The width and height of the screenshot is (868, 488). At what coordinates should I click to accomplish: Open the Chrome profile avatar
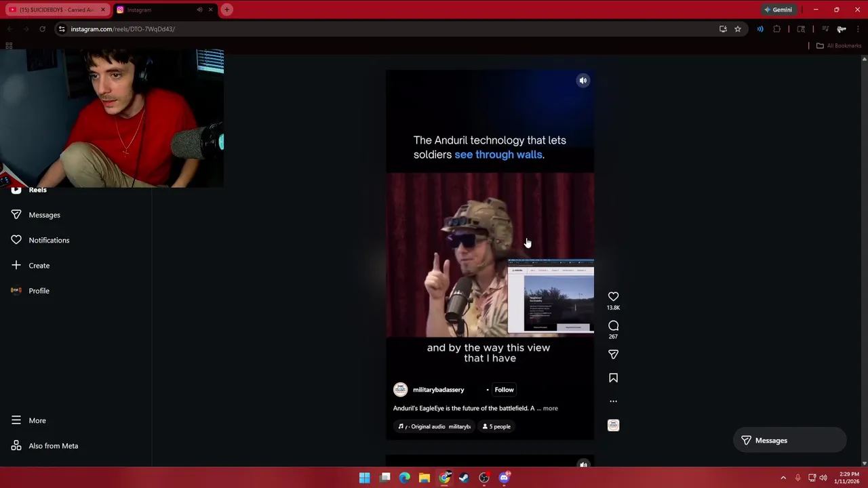click(x=842, y=29)
